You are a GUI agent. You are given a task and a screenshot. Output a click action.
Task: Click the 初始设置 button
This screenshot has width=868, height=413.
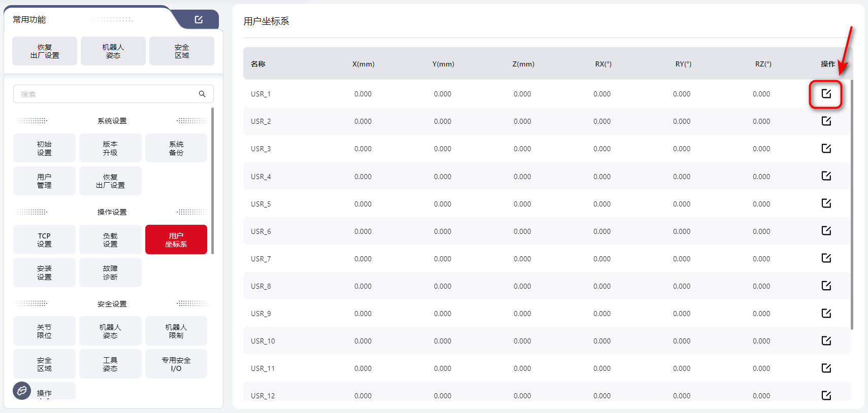44,148
